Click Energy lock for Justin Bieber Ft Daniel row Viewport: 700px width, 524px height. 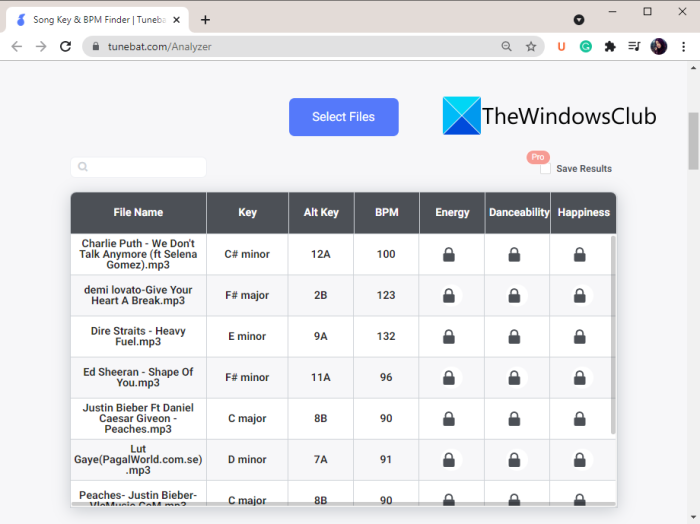click(449, 419)
